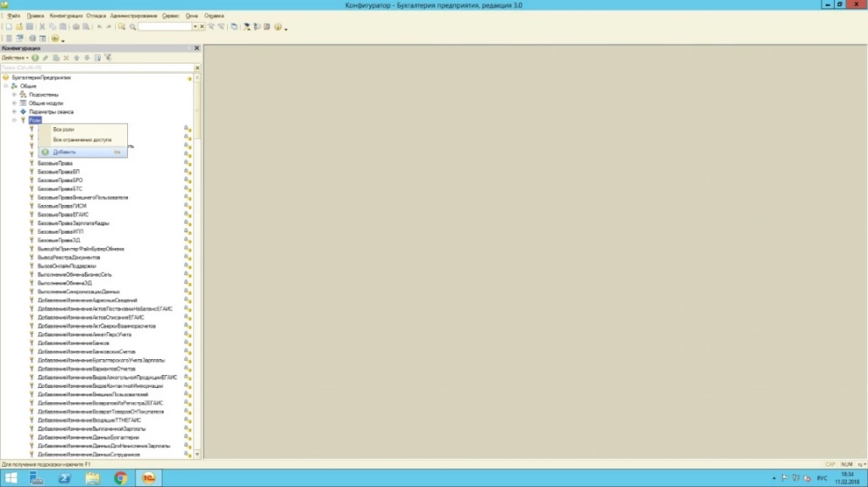Click the pencil edit icon in Configuration panel
Screen dimensions: 868x487
click(x=46, y=58)
